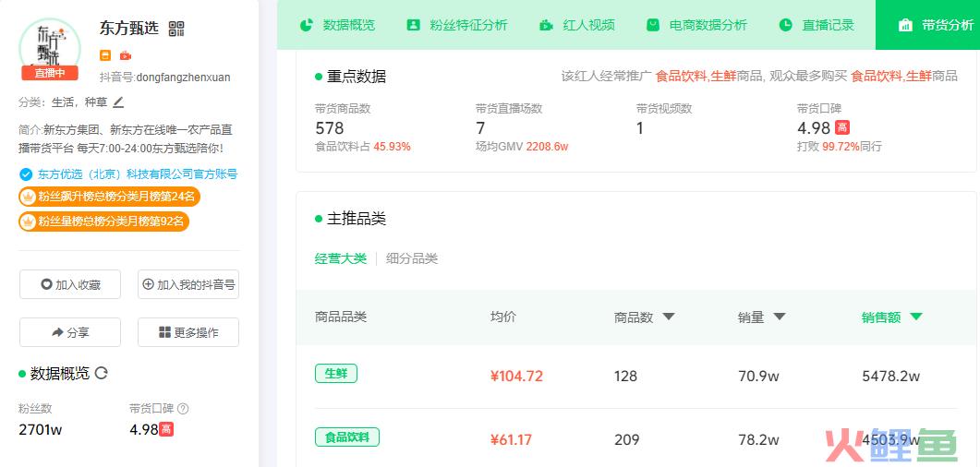The height and width of the screenshot is (467, 980).
Task: Switch to 细分品类 sub-tab
Action: 412,258
